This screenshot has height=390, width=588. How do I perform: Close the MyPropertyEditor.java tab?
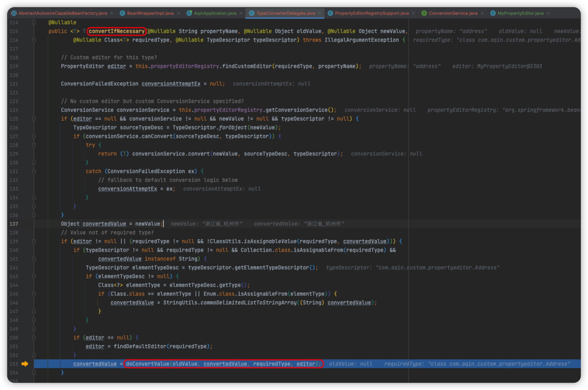coord(548,13)
